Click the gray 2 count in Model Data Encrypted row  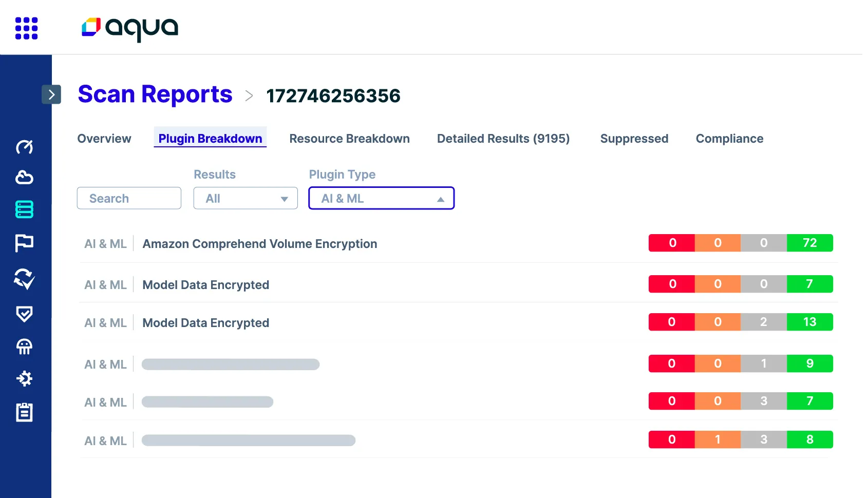[x=764, y=322]
